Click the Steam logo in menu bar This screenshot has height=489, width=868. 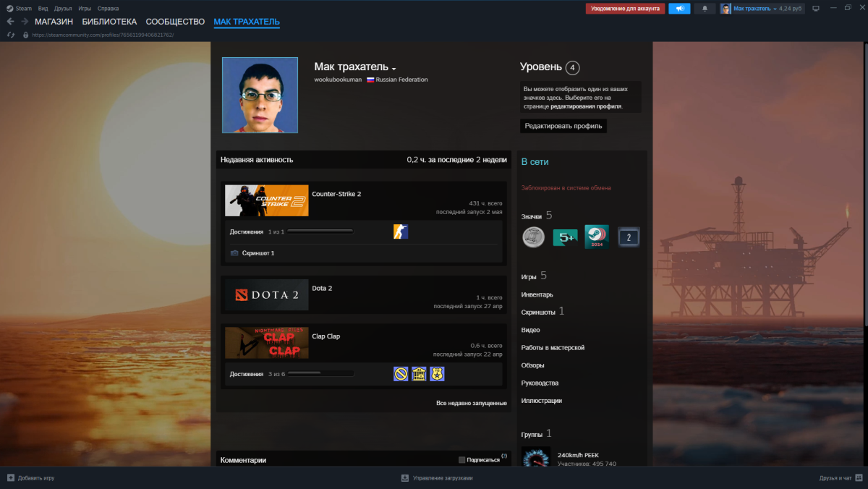pos(10,9)
